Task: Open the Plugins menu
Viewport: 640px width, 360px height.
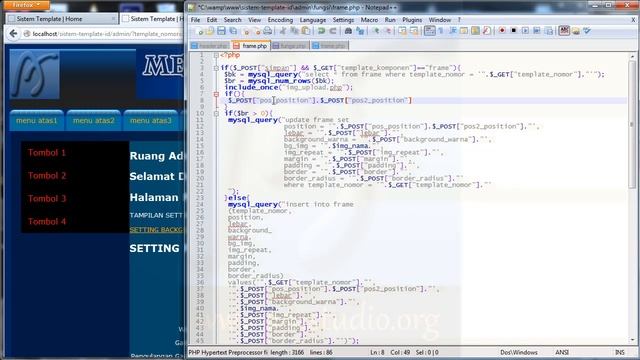Action: click(x=412, y=20)
